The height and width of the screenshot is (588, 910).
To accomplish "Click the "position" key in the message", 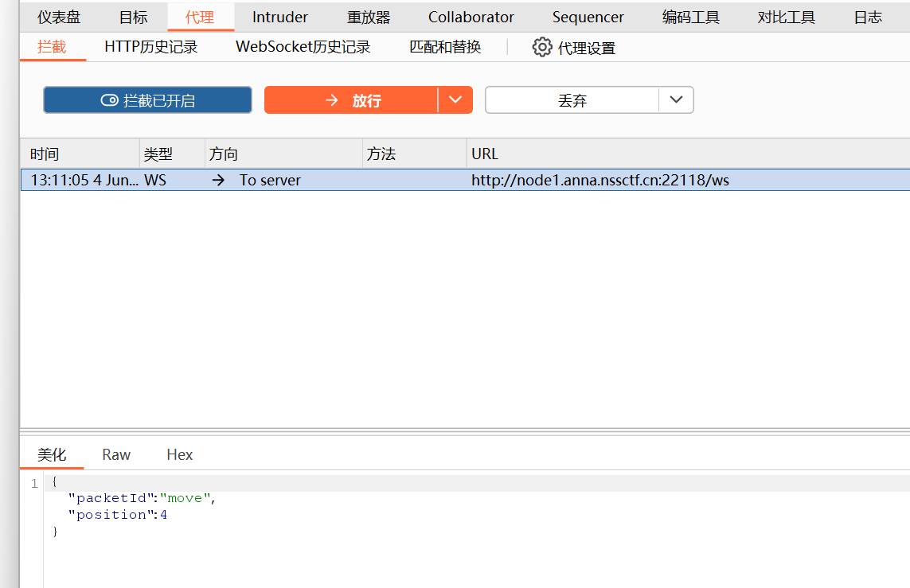I will (111, 514).
